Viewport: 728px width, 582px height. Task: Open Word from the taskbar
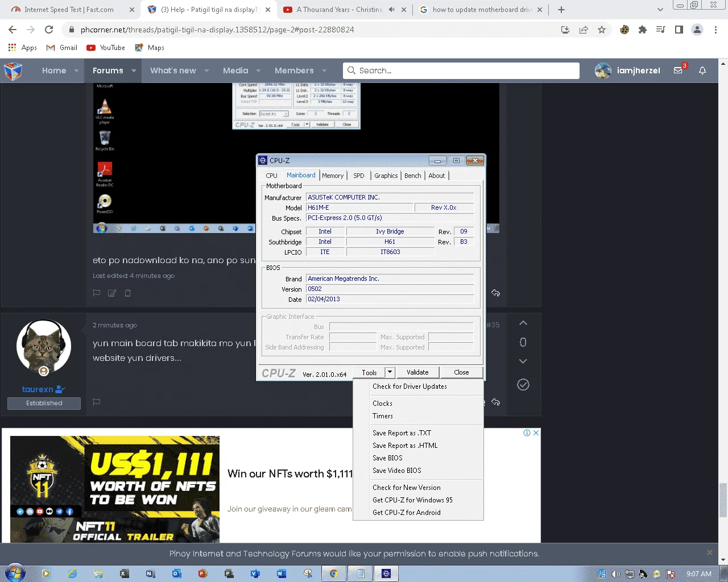pyautogui.click(x=282, y=574)
